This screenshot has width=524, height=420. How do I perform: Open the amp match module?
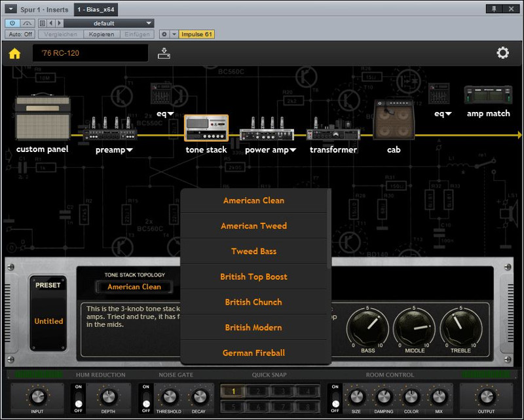488,94
